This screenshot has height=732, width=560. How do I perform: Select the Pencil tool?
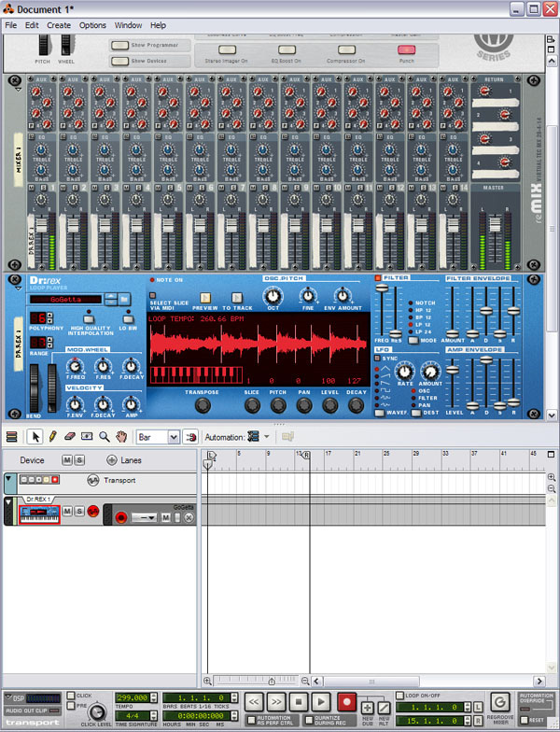[x=52, y=437]
